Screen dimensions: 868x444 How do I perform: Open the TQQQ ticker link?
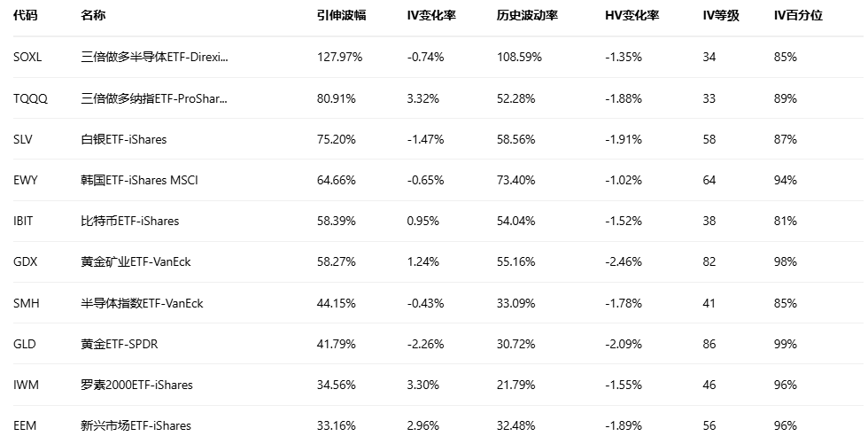[x=31, y=98]
